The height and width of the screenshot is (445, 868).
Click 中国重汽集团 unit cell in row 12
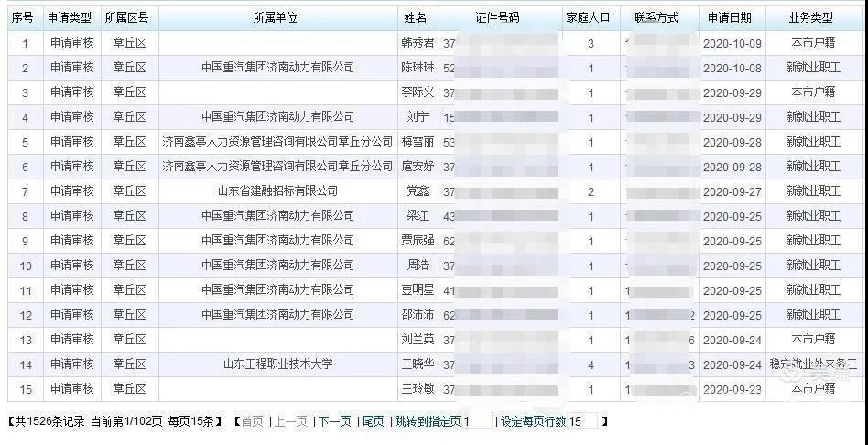pos(278,314)
